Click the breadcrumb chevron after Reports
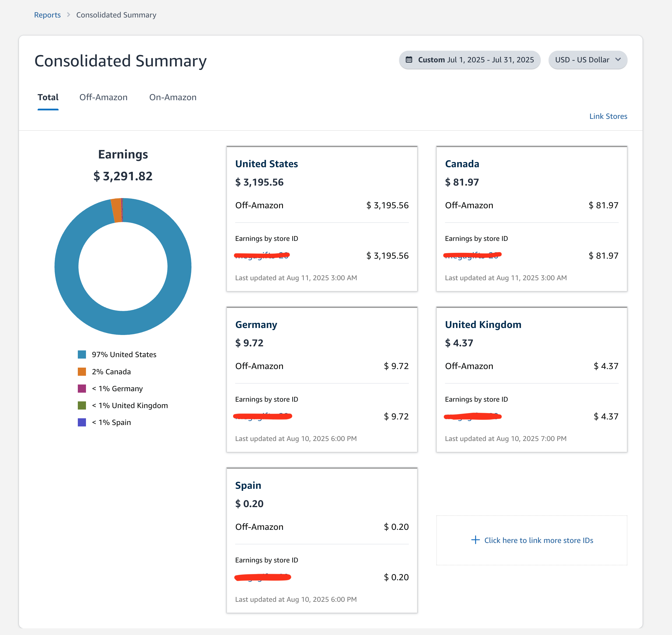Viewport: 672px width, 635px height. (68, 15)
